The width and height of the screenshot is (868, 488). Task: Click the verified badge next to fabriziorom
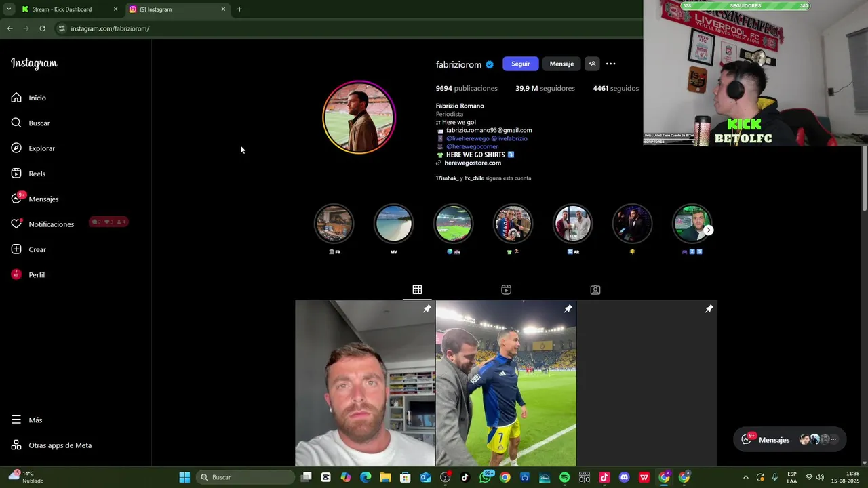[x=490, y=64]
